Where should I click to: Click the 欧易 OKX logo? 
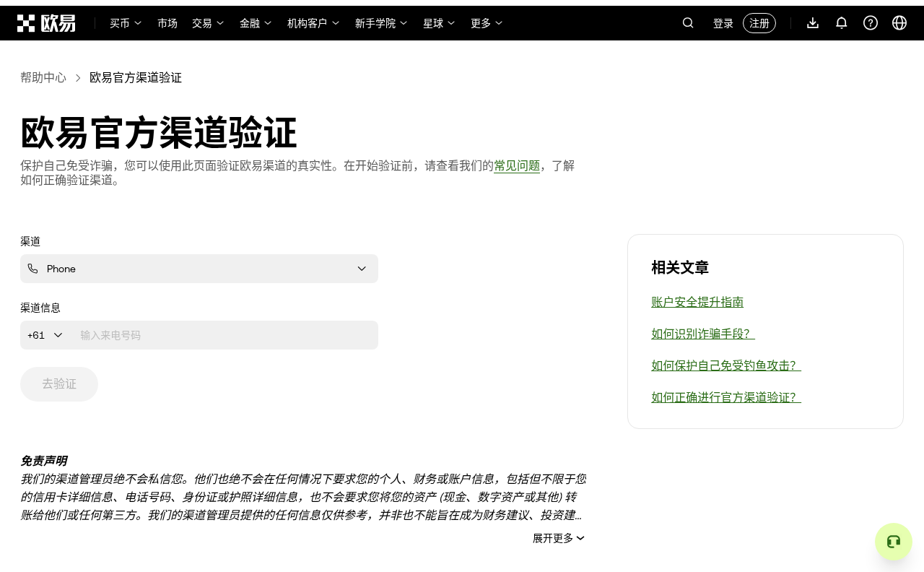(46, 23)
